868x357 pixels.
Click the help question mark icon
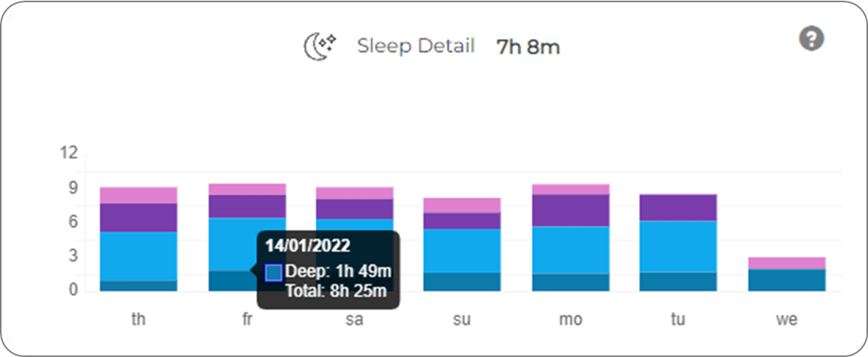pyautogui.click(x=812, y=39)
